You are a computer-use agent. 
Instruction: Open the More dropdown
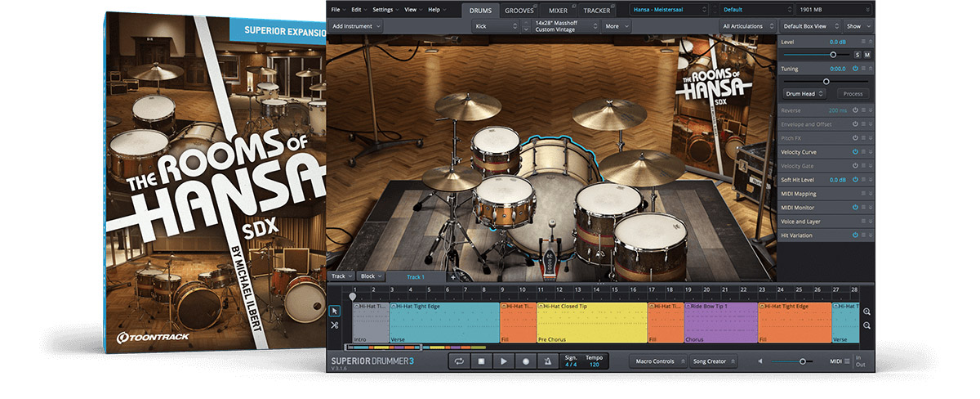pos(616,26)
